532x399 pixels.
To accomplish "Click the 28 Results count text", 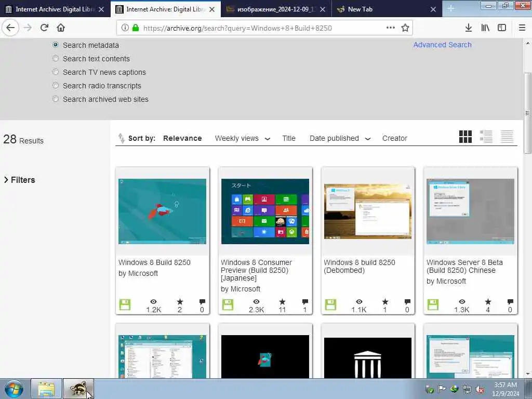I will coord(23,139).
